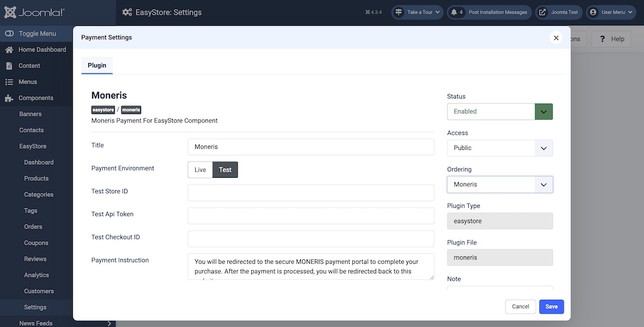
Task: Open the Access dropdown showing Public
Action: (500, 148)
